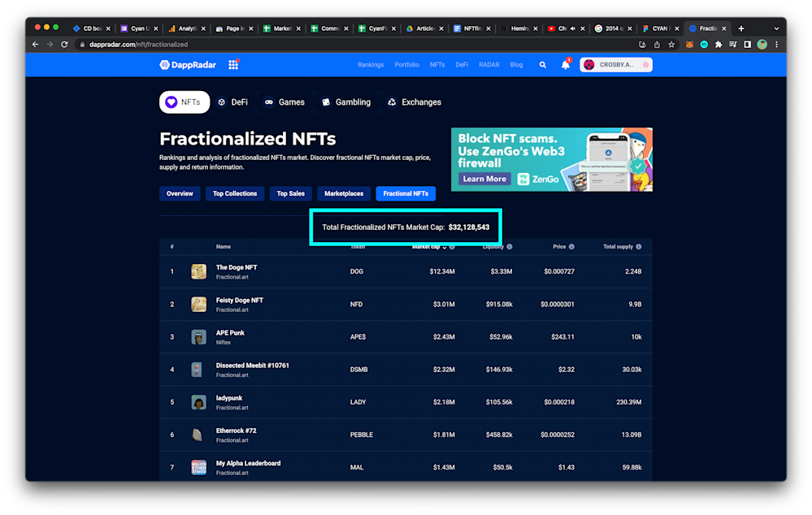Viewport: 812px width, 515px height.
Task: Open Blog in the top navigation
Action: (516, 65)
